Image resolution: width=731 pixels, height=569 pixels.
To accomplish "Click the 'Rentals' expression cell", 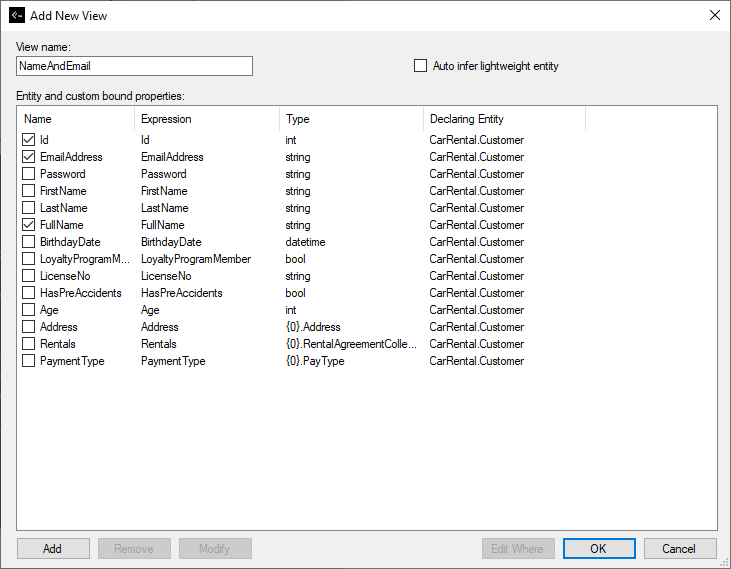I will pyautogui.click(x=159, y=344).
